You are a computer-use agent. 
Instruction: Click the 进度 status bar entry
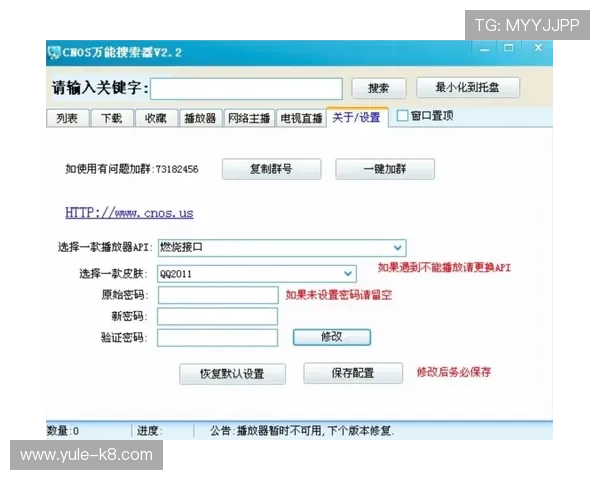150,431
